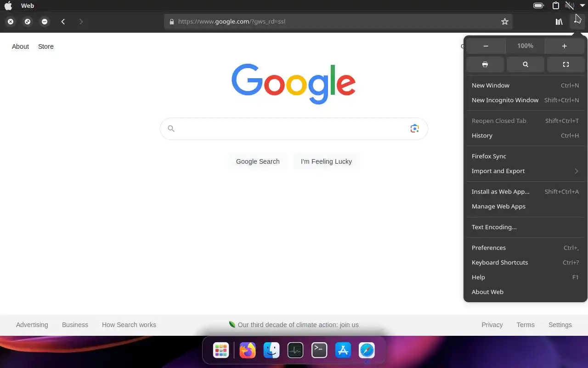Open Preferences from the menu

point(526,248)
